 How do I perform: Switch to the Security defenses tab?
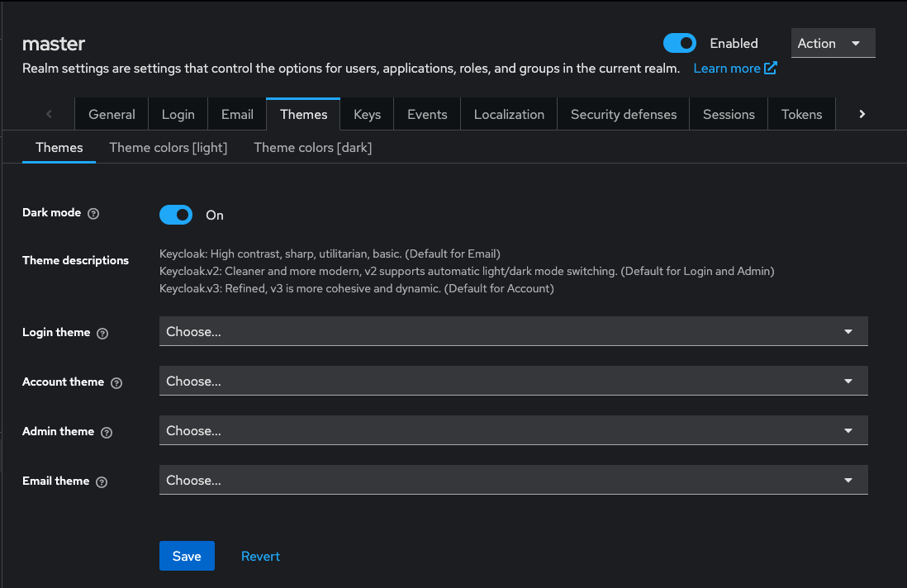pyautogui.click(x=623, y=114)
